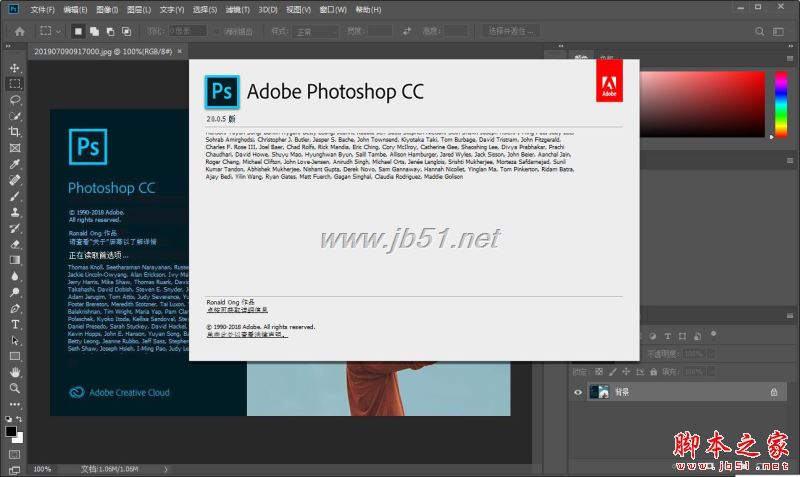The height and width of the screenshot is (477, 800).
Task: Open the 编辑(E) menu
Action: (x=75, y=10)
